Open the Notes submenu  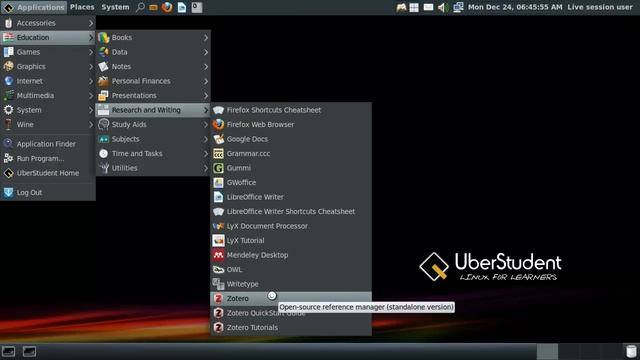pyautogui.click(x=153, y=67)
